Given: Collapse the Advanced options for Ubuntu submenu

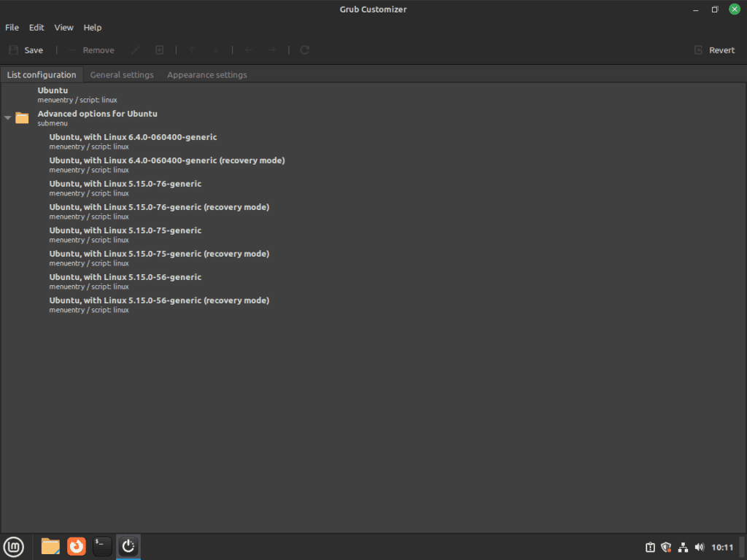Looking at the screenshot, I should (x=7, y=117).
